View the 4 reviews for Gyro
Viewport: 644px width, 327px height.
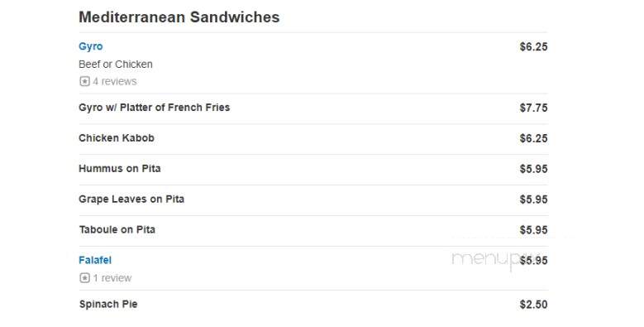(x=115, y=81)
